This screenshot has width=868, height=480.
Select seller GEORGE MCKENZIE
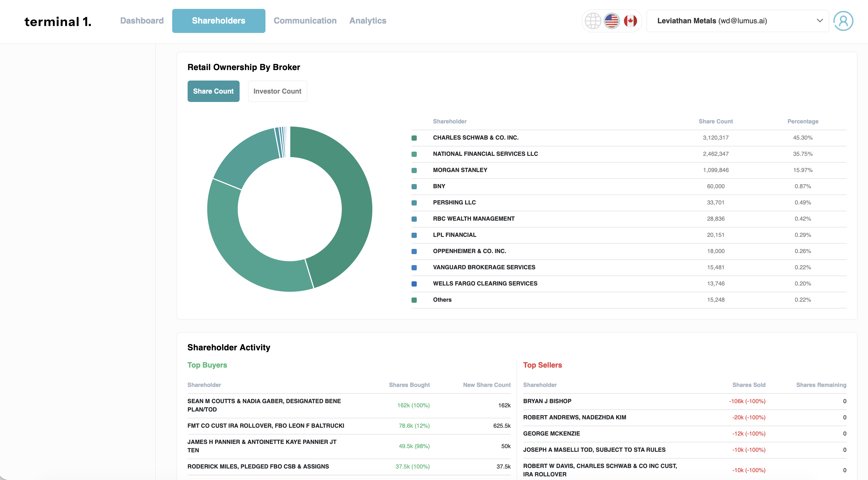click(x=552, y=433)
